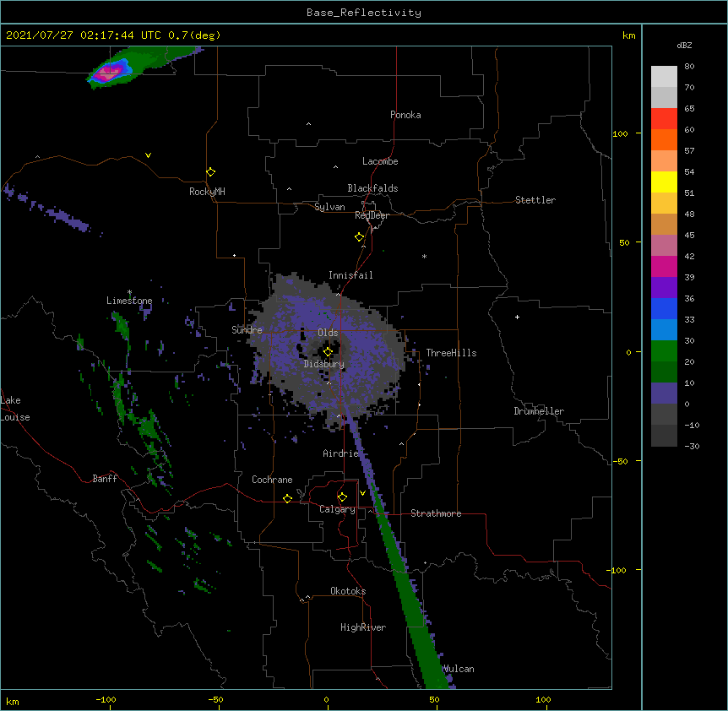Select the yellow radar-site diamond between Olds and Didsbury
728x711 pixels.
click(328, 351)
